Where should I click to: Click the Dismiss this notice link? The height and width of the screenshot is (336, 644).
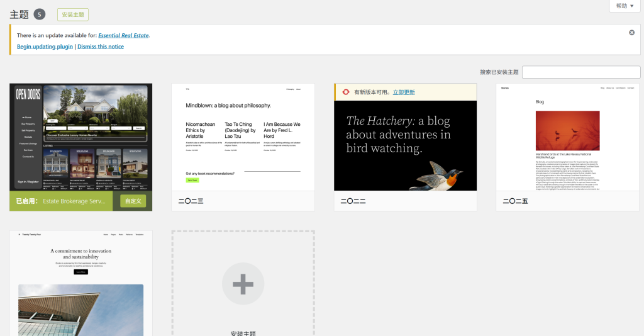(101, 47)
